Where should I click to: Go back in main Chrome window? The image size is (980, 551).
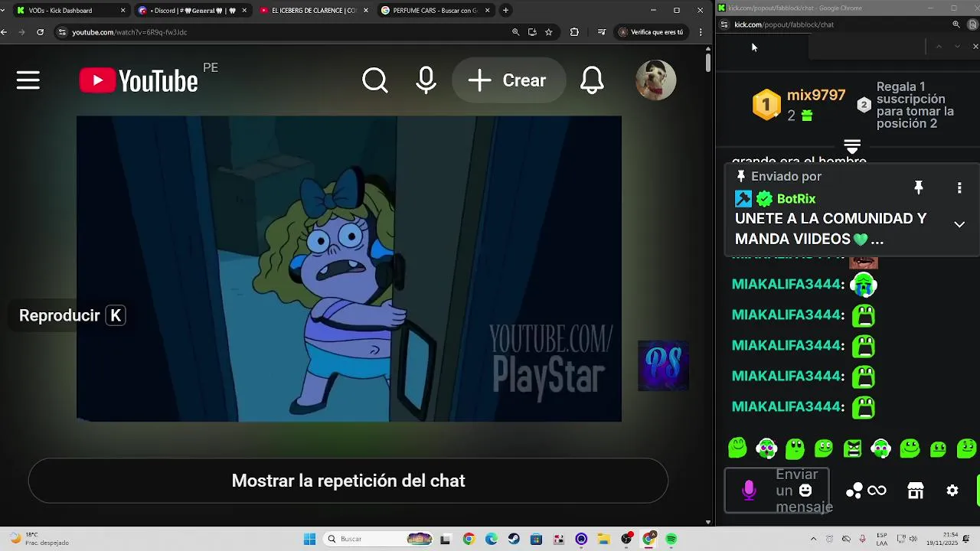[x=5, y=32]
